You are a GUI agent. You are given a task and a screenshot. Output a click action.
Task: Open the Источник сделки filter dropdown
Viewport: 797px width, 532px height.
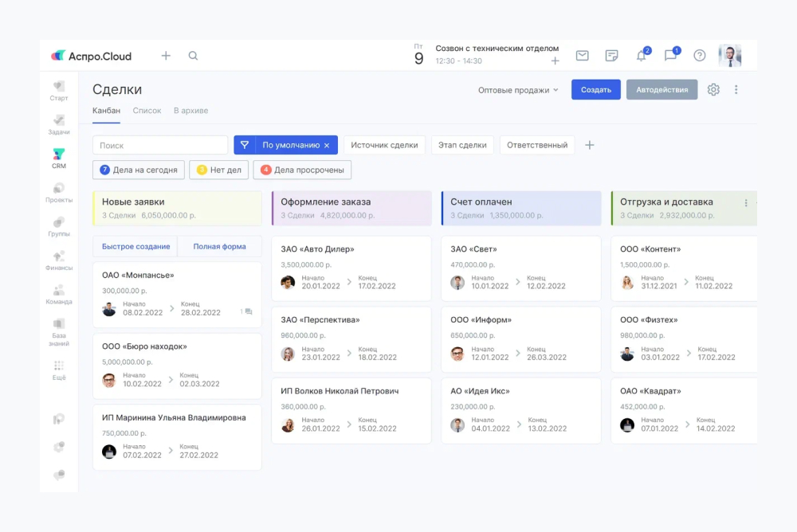[x=384, y=145]
